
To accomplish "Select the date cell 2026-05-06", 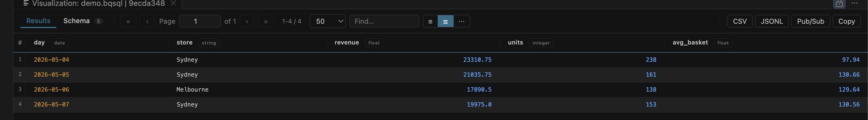I will click(51, 90).
